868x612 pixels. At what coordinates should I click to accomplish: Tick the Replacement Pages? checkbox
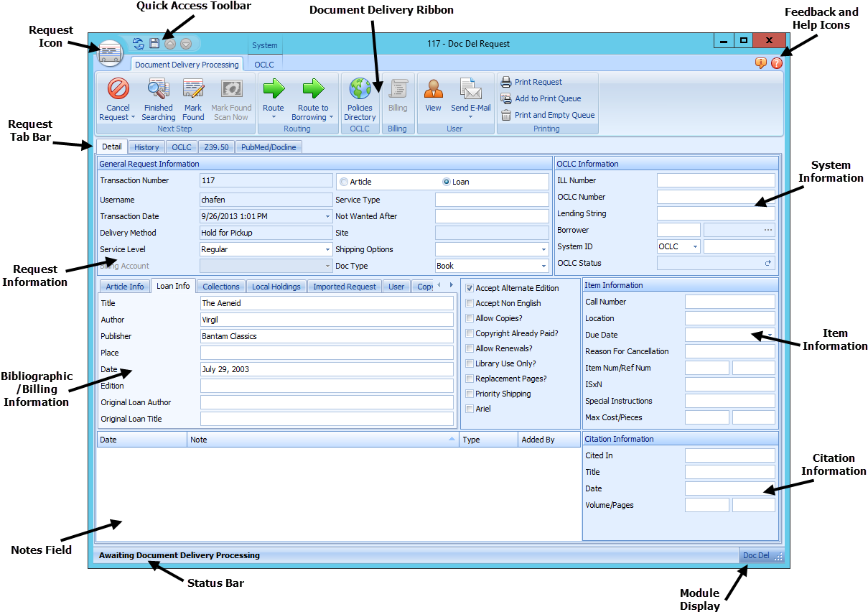pyautogui.click(x=470, y=379)
